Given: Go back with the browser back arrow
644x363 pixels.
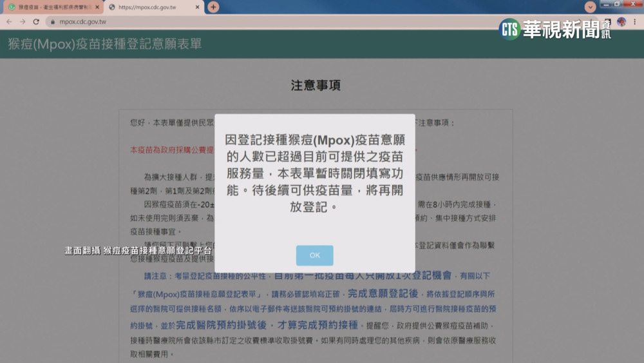Looking at the screenshot, I should coord(9,21).
